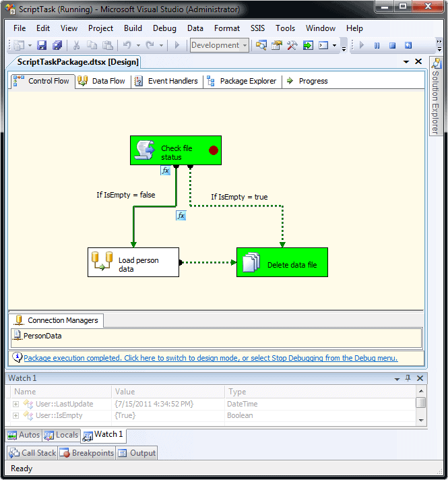Screen dimensions: 448x480
Task: Click the Connection Managers tab
Action: coord(57,320)
